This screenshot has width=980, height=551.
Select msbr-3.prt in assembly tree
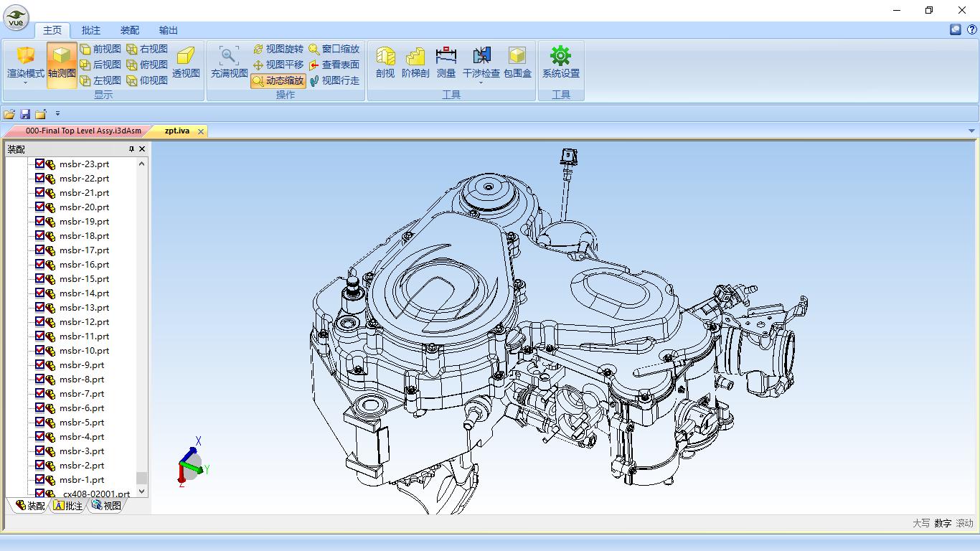pyautogui.click(x=82, y=451)
